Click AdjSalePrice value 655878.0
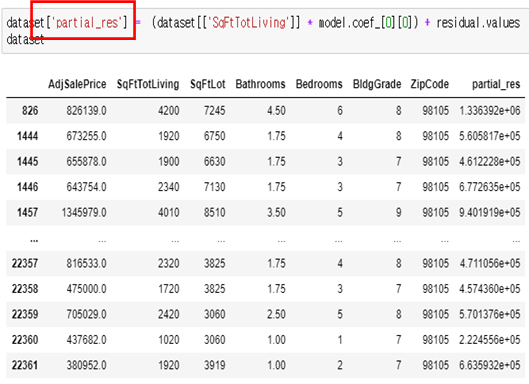This screenshot has height=384, width=529. [x=86, y=162]
